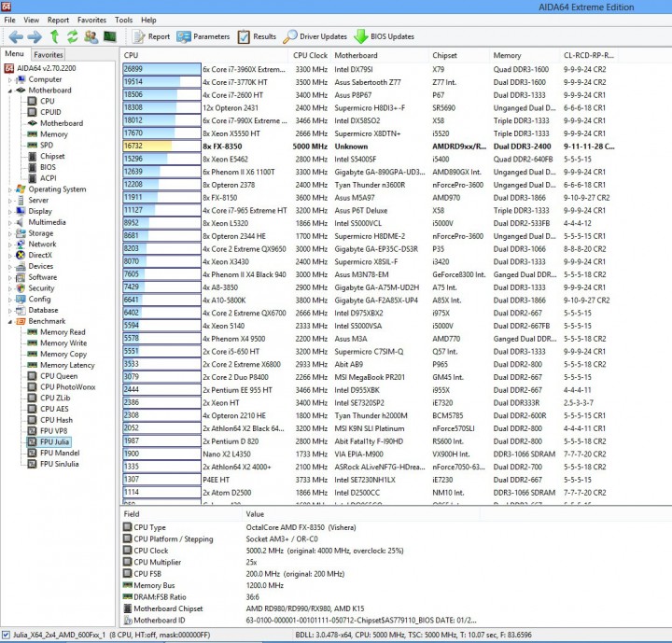The height and width of the screenshot is (643, 672).
Task: Open the Tools menu
Action: click(x=123, y=21)
